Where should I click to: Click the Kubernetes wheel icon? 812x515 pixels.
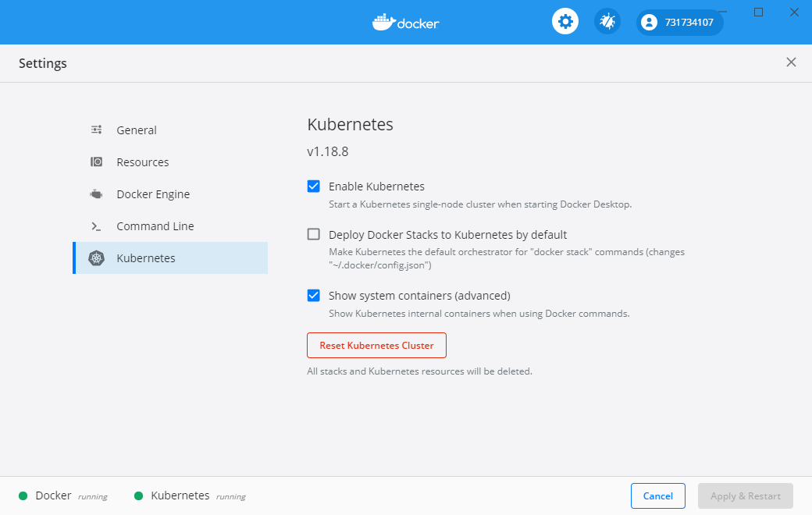96,257
